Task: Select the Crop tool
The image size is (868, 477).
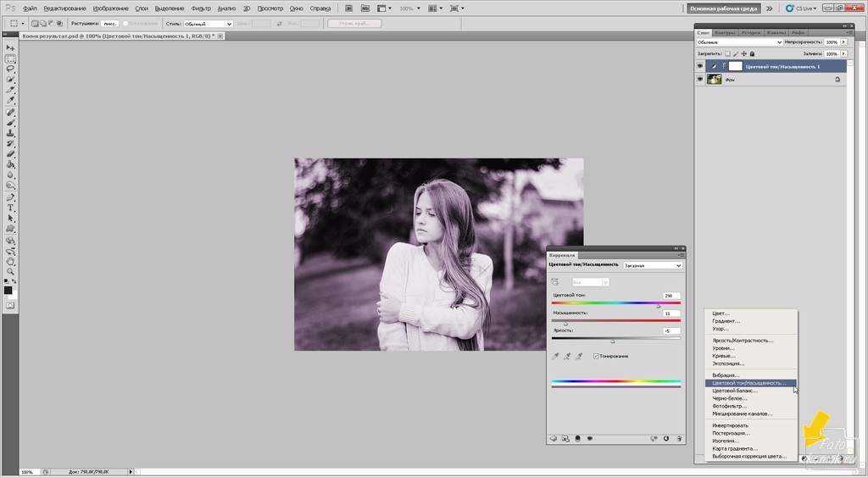Action: (x=10, y=90)
